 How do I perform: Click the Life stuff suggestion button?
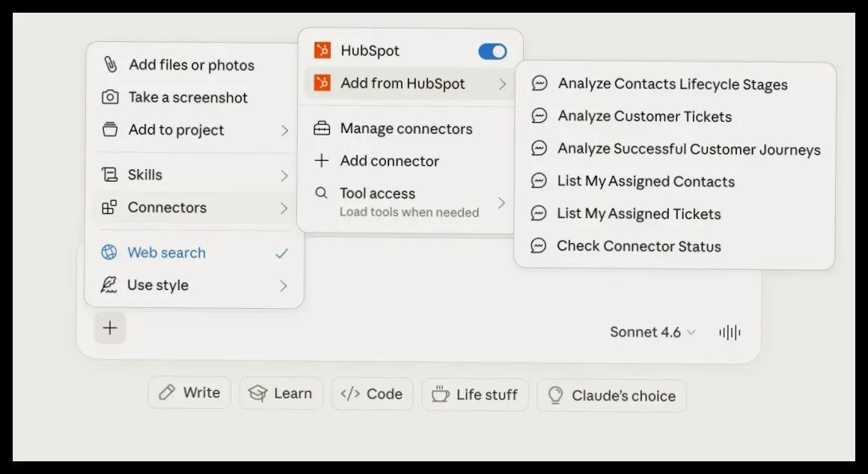click(x=475, y=394)
